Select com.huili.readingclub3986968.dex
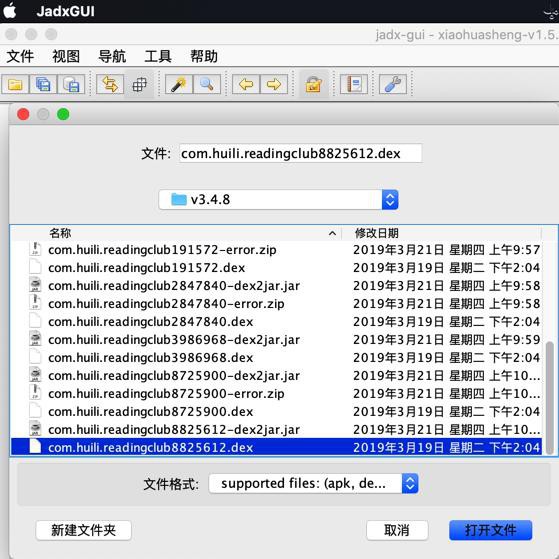Screen dimensions: 559x559 (276, 358)
